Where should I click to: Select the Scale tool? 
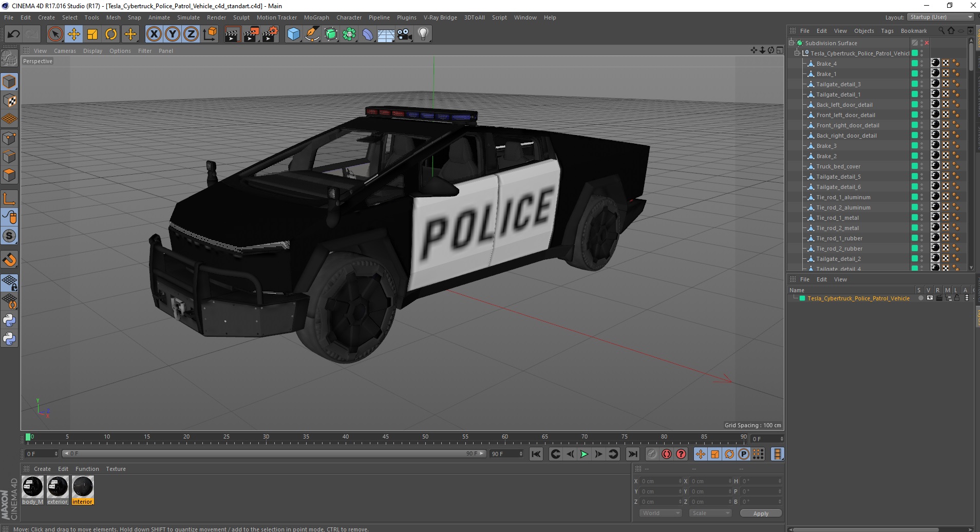(x=92, y=34)
